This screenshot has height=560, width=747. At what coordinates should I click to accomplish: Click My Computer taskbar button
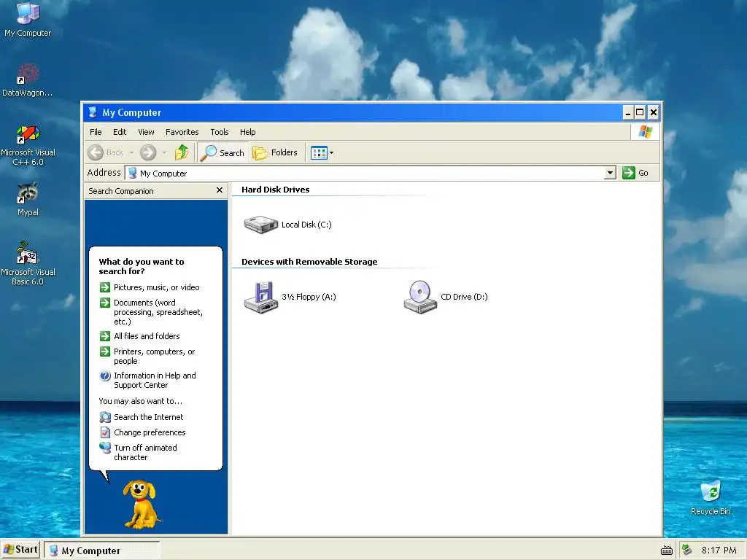(x=102, y=551)
